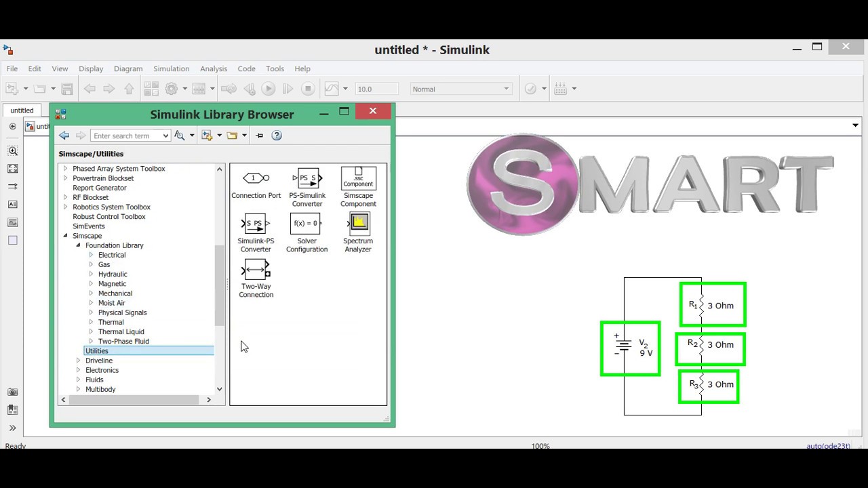This screenshot has width=868, height=488.
Task: Stop the simulation
Action: coord(308,89)
